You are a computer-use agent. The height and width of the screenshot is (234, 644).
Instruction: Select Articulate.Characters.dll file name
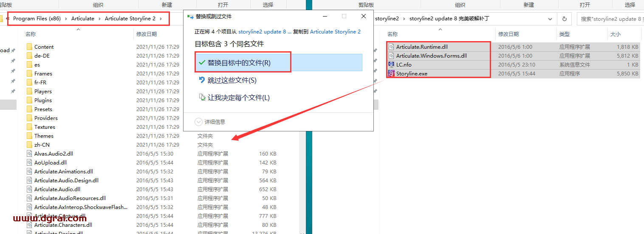pyautogui.click(x=63, y=225)
